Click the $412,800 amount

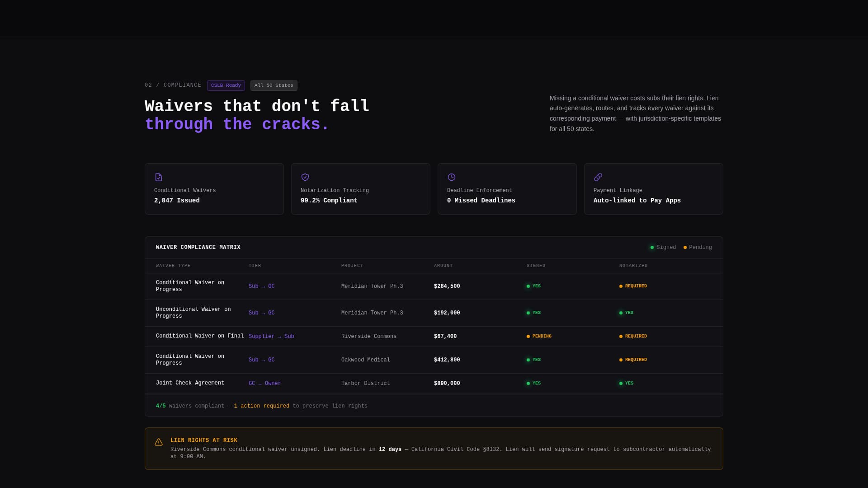click(447, 360)
